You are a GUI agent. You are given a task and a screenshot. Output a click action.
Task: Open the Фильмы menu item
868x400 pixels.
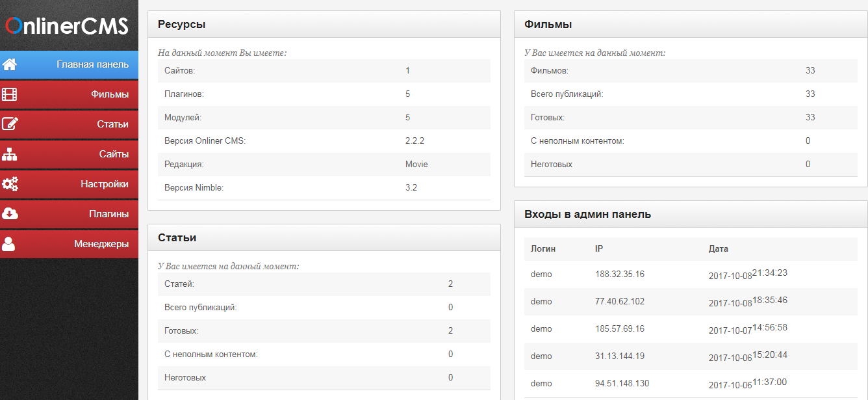tap(110, 94)
